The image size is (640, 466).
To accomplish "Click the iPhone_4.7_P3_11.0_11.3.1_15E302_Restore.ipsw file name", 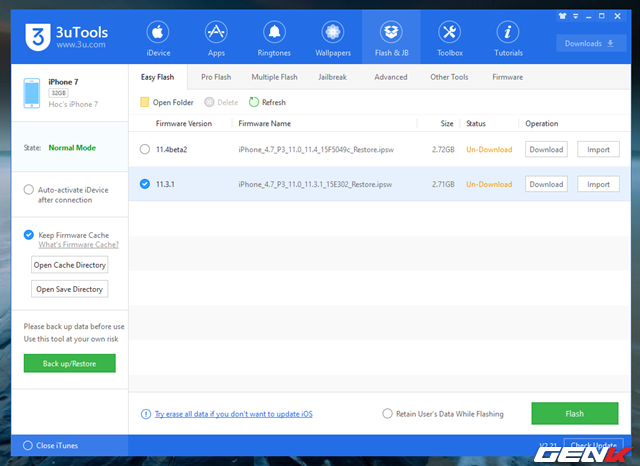I will pyautogui.click(x=315, y=184).
